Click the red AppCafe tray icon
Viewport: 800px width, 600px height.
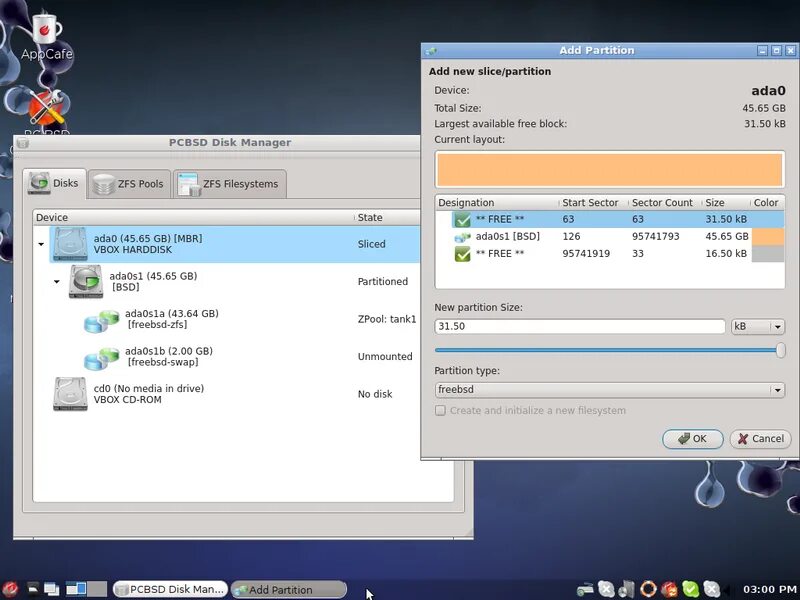[x=669, y=589]
